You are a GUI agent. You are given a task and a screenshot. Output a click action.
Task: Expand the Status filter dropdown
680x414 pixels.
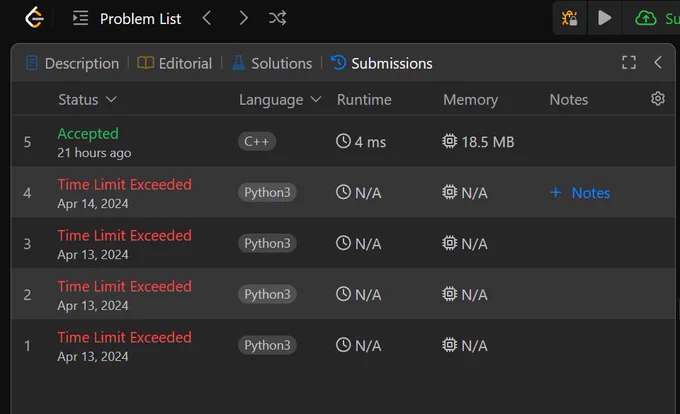pyautogui.click(x=88, y=100)
